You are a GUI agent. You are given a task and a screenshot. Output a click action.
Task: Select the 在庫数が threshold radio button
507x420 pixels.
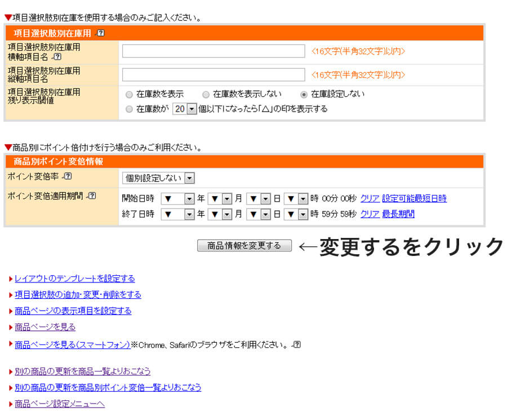[130, 109]
